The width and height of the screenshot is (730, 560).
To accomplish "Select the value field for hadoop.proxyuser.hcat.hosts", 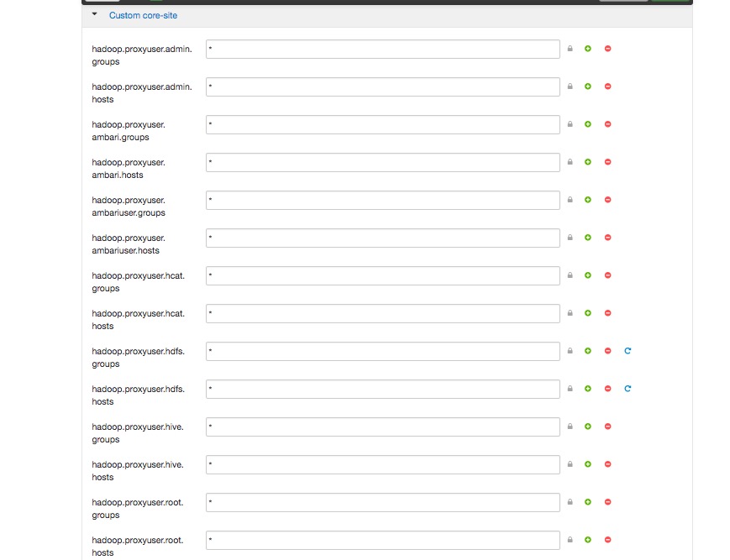I will tap(382, 313).
